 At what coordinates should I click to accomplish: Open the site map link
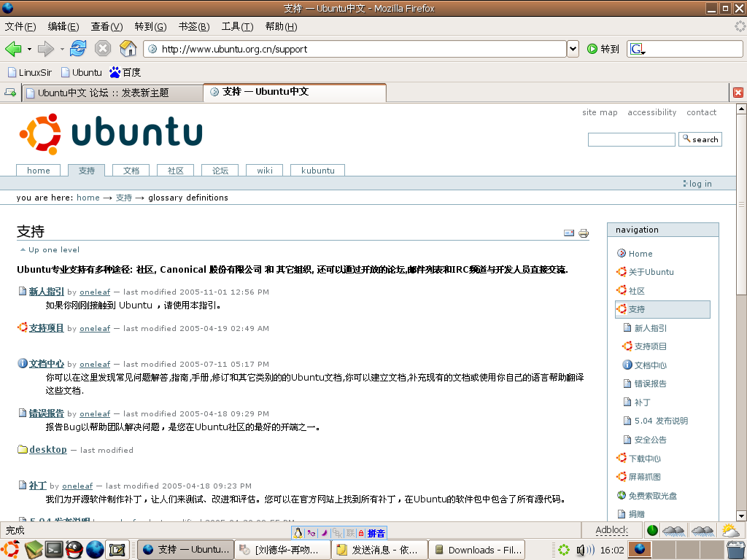600,112
